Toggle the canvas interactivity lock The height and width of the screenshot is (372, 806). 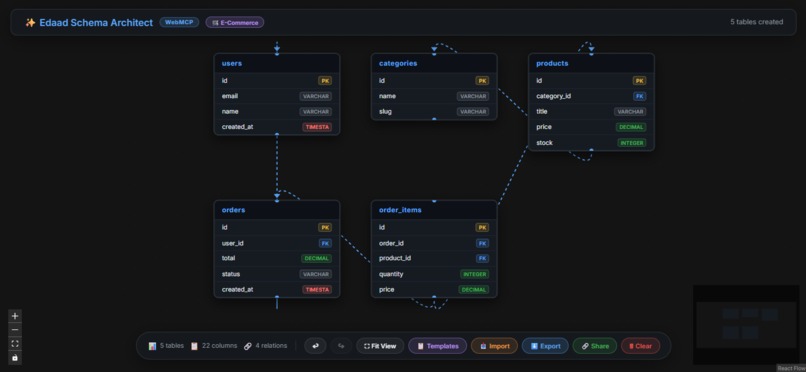pos(15,358)
